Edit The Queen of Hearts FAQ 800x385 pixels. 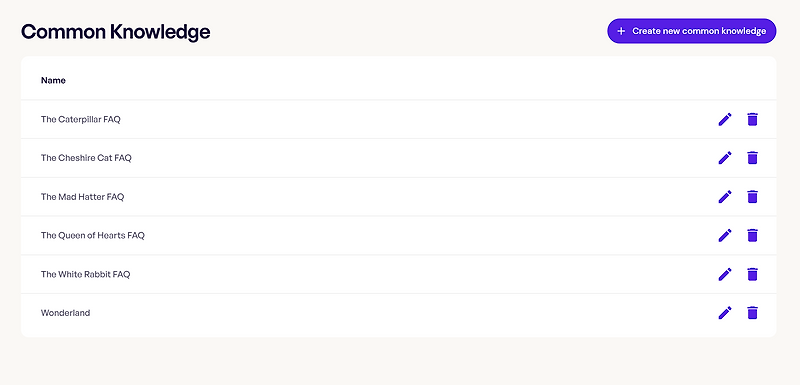[724, 236]
